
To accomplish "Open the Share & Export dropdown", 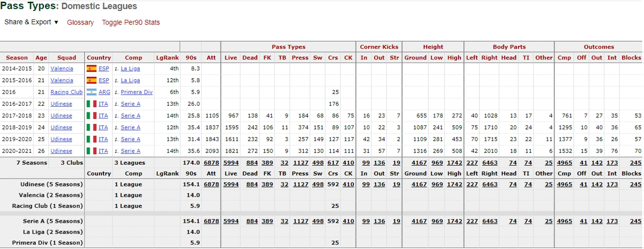I will [x=31, y=22].
